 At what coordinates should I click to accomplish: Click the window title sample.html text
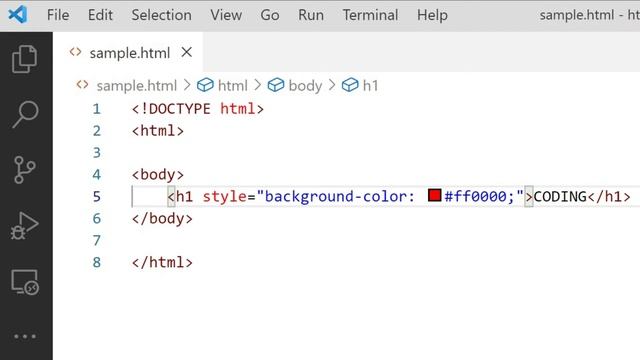point(577,15)
